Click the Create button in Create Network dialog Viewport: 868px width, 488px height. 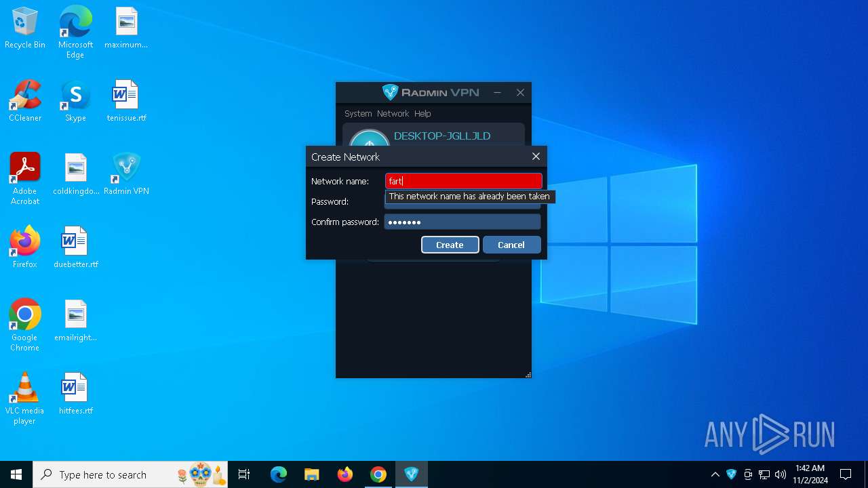[x=450, y=245]
